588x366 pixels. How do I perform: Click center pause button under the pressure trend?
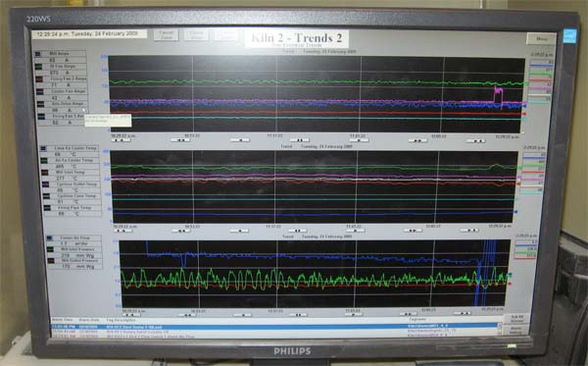pos(299,315)
